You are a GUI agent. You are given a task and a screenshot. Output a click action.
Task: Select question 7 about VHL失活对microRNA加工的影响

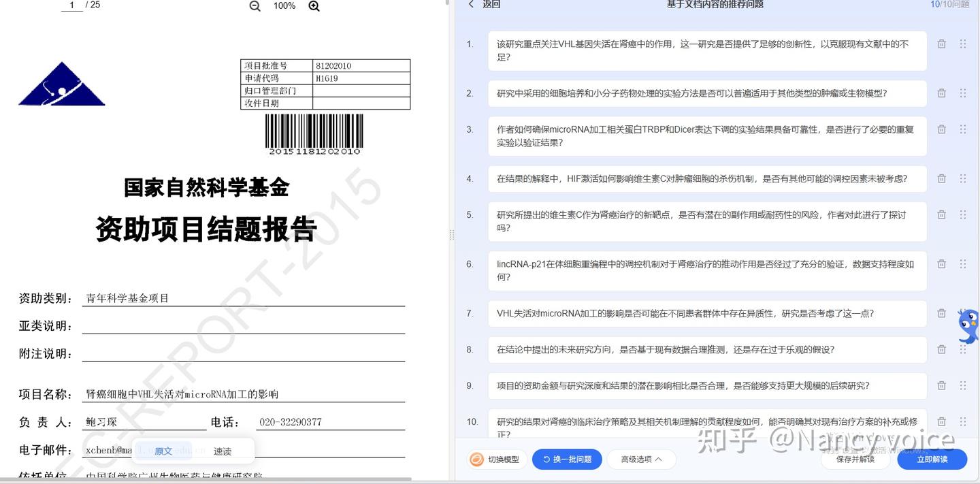point(707,313)
